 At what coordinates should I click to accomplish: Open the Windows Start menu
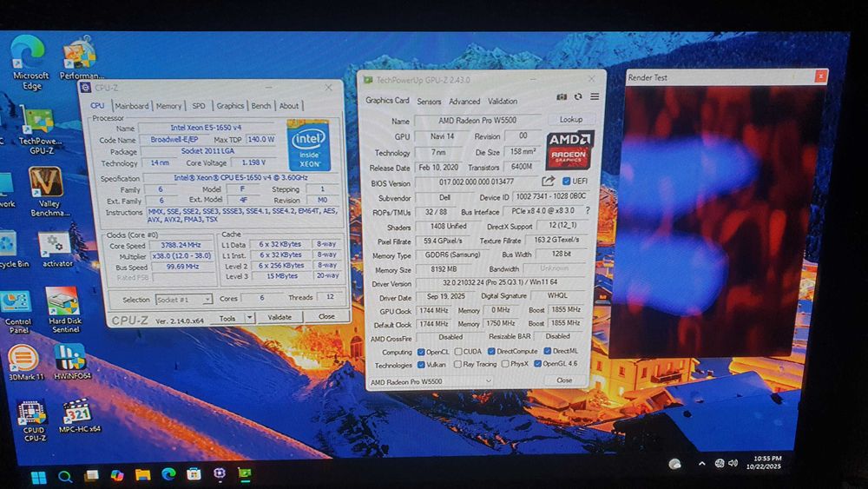38,477
